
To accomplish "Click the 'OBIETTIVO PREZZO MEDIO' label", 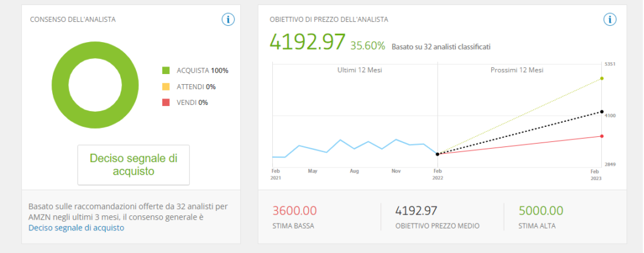I will click(x=438, y=226).
